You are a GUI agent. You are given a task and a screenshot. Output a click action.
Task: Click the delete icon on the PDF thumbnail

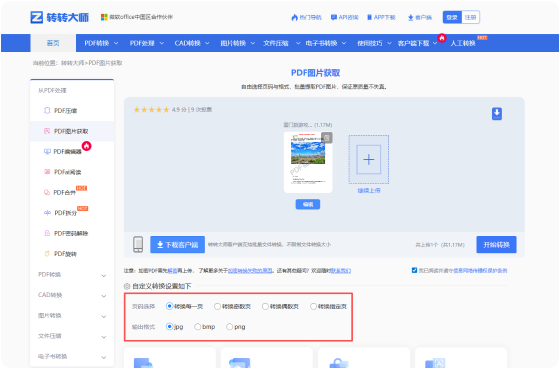pyautogui.click(x=327, y=138)
